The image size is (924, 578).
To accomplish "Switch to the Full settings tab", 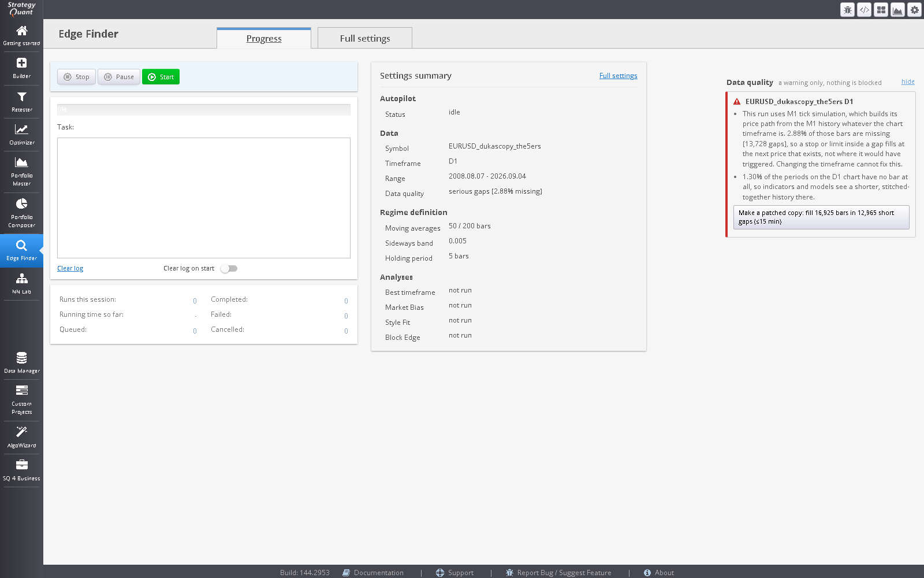I will pos(365,38).
